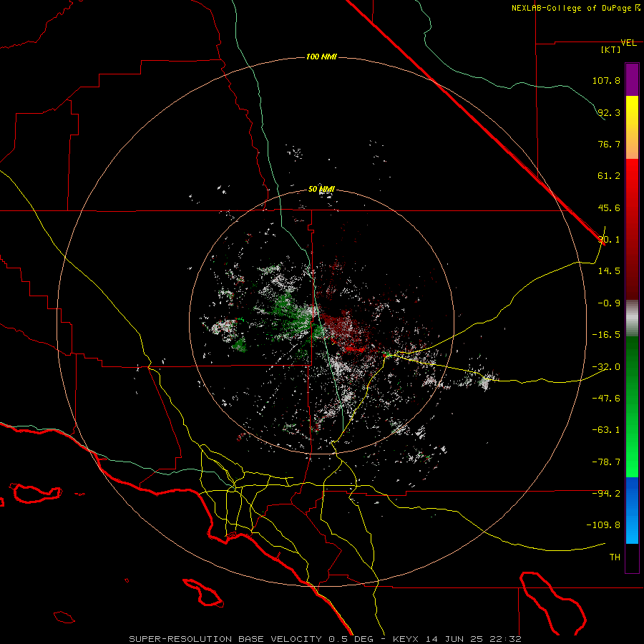Click the 107.8 legend value

click(x=606, y=80)
